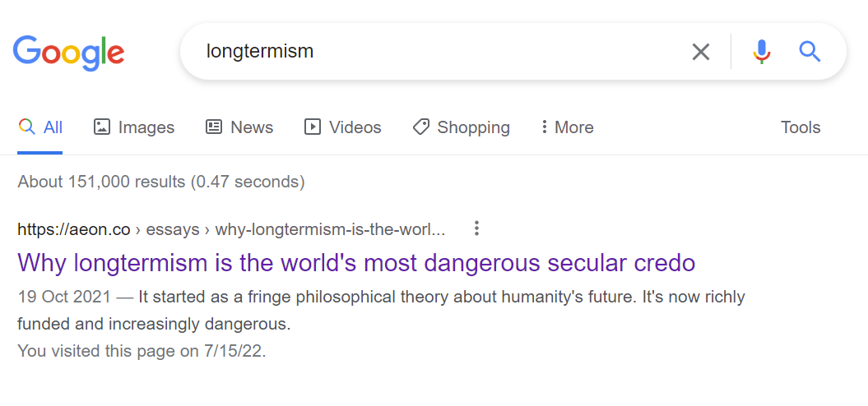Select the Shopping tag icon tab
Screen dimensions: 868x406
point(461,127)
